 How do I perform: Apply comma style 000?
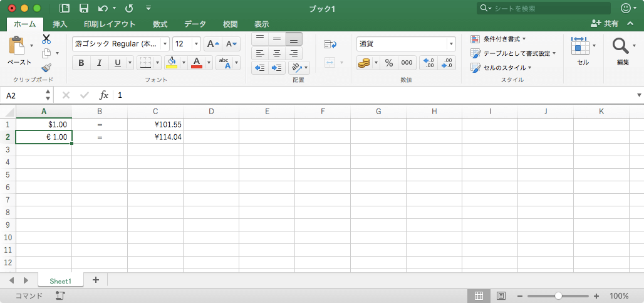407,63
